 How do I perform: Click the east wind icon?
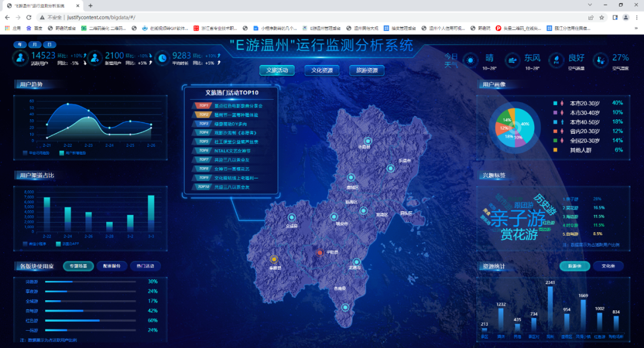512,60
